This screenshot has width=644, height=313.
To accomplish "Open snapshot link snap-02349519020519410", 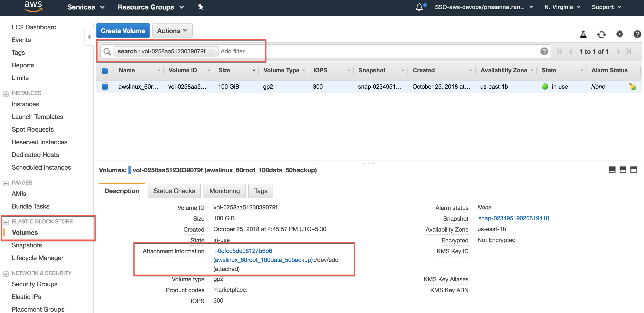I will [514, 218].
